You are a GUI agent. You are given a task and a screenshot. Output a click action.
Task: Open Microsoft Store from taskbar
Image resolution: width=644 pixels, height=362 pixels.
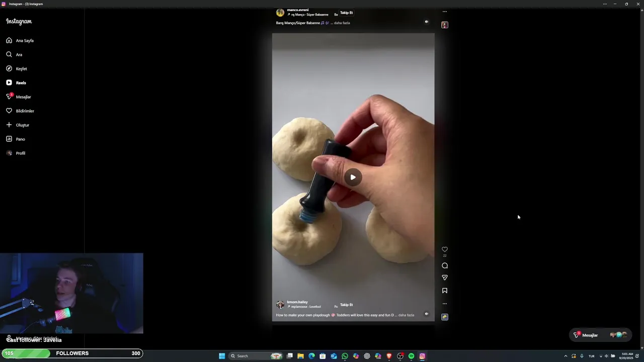(x=323, y=356)
